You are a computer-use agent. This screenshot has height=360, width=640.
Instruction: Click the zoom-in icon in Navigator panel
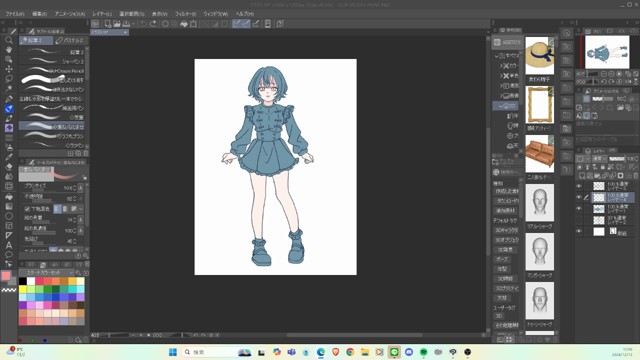point(611,74)
